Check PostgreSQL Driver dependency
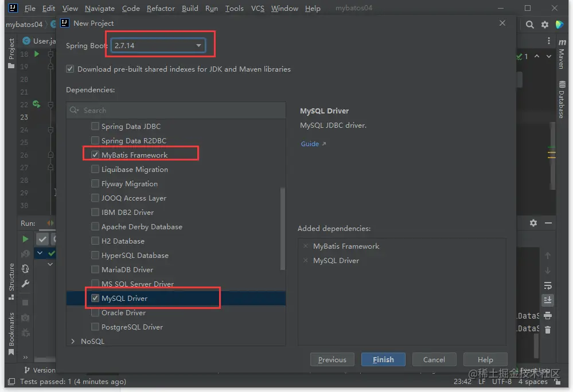Viewport: 573px width, 392px height. click(x=95, y=327)
